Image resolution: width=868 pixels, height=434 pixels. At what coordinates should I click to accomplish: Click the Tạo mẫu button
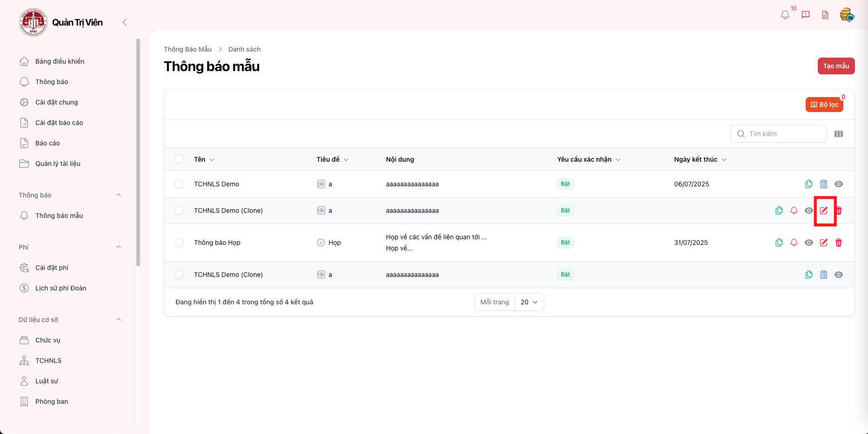coord(836,66)
